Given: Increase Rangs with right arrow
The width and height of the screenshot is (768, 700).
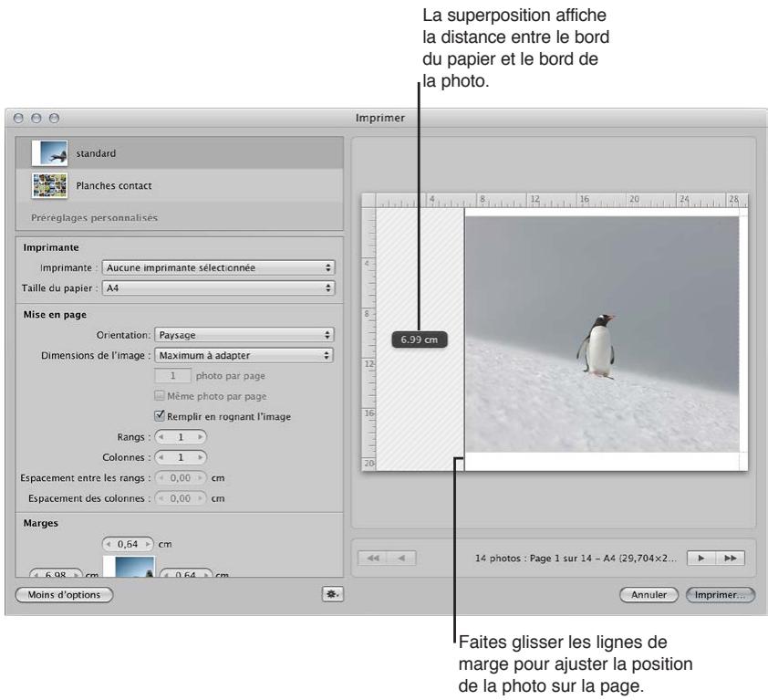Looking at the screenshot, I should point(200,437).
